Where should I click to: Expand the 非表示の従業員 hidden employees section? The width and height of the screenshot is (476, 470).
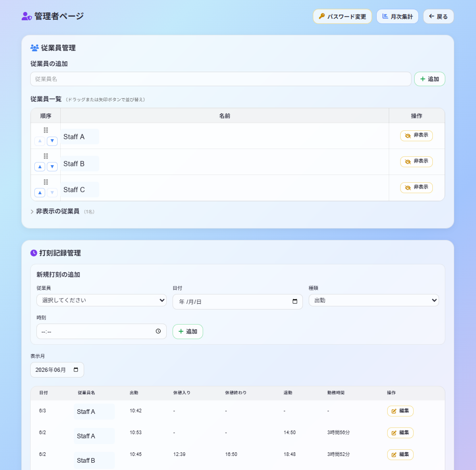62,211
